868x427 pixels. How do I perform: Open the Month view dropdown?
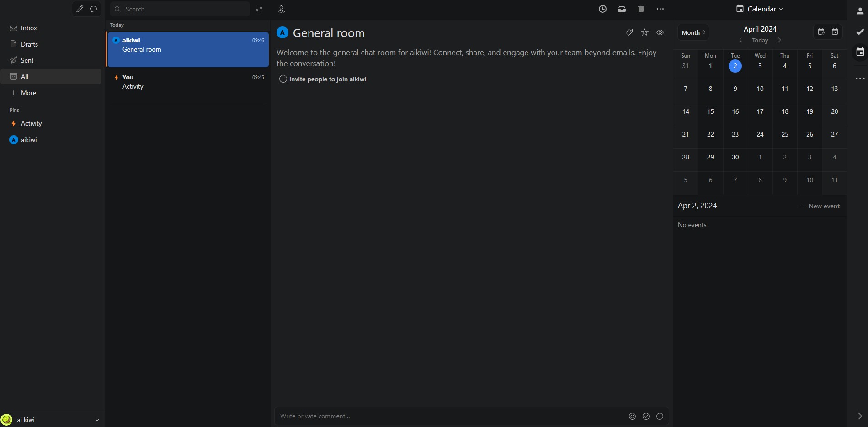(693, 32)
